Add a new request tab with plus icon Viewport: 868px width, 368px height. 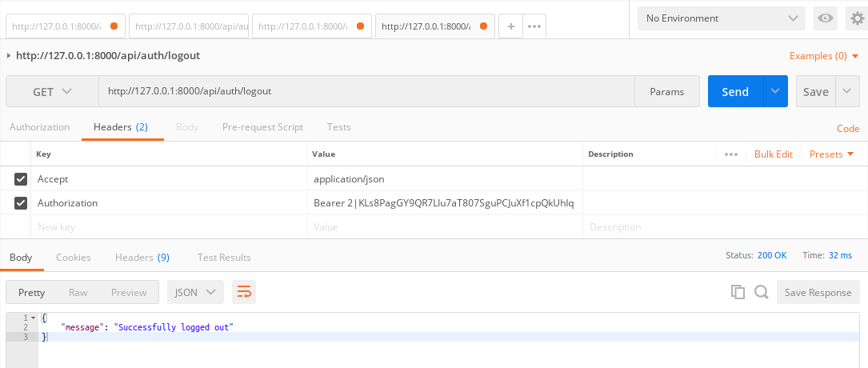(x=510, y=26)
